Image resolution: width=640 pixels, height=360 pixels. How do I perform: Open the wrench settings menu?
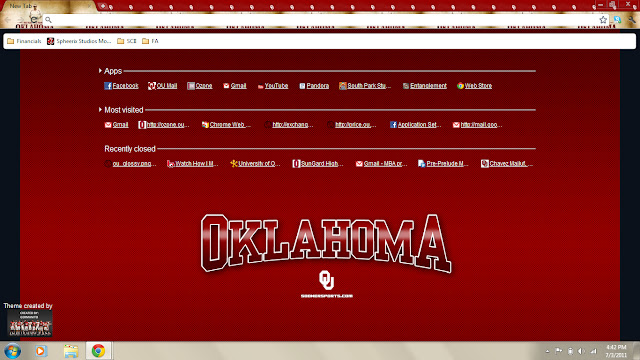[x=632, y=20]
